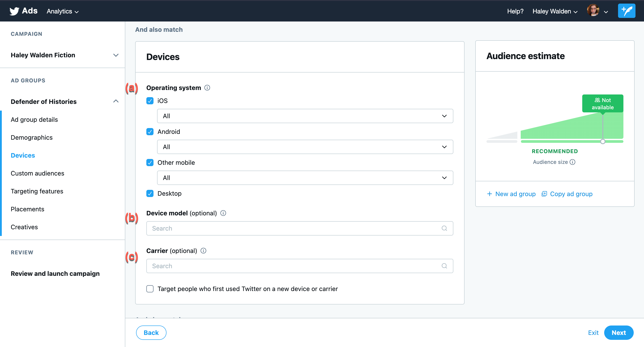Click Device model info icon
Viewport: 644px width, 347px height.
(223, 213)
